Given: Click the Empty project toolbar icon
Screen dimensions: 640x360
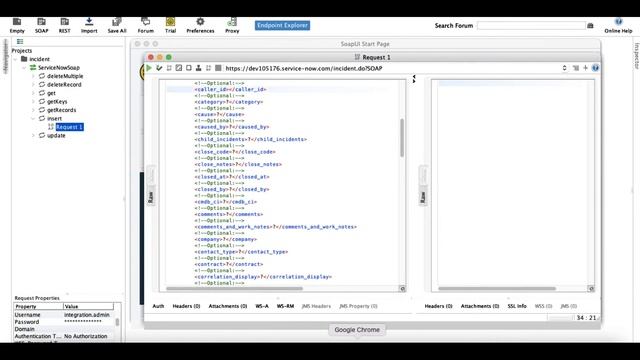Looking at the screenshot, I should pyautogui.click(x=17, y=22).
